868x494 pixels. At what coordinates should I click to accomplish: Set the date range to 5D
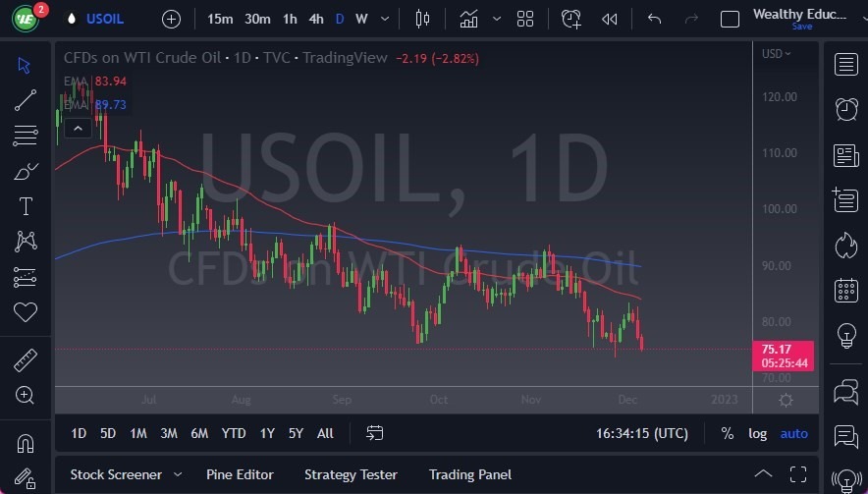[x=108, y=434]
